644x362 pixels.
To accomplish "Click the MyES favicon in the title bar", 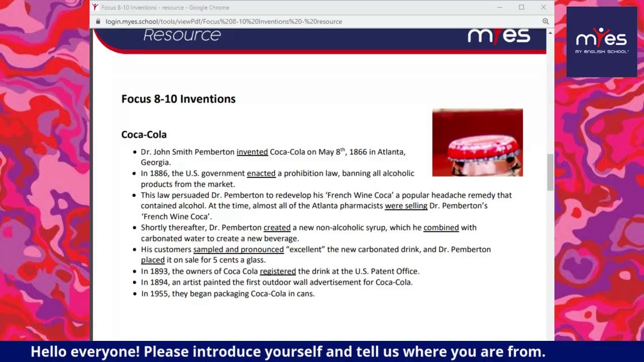I will pyautogui.click(x=95, y=7).
